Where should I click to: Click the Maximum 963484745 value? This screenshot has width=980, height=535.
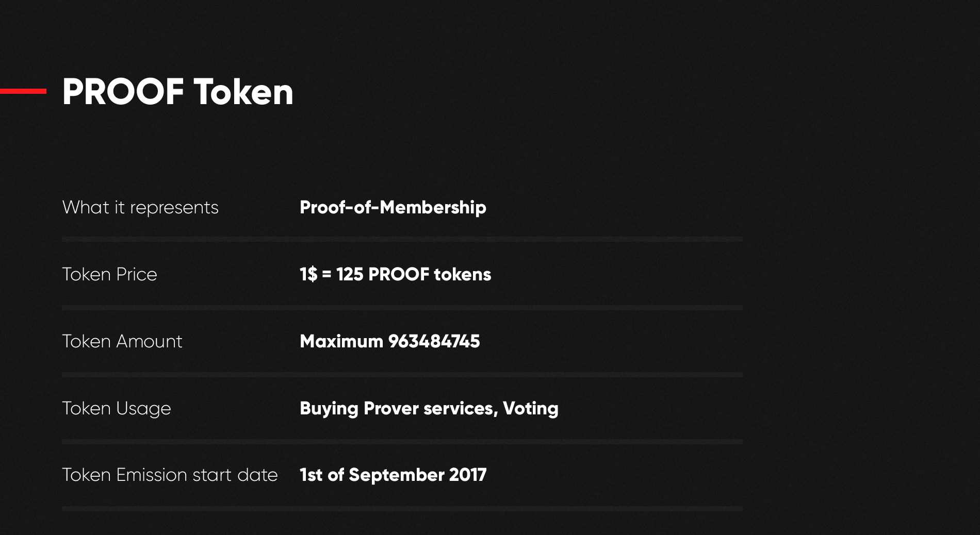(x=390, y=341)
